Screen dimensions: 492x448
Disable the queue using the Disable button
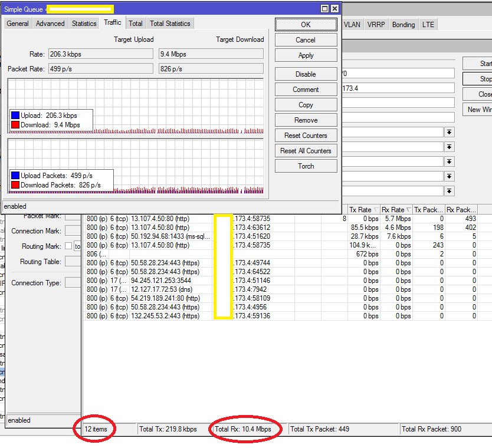[x=306, y=74]
